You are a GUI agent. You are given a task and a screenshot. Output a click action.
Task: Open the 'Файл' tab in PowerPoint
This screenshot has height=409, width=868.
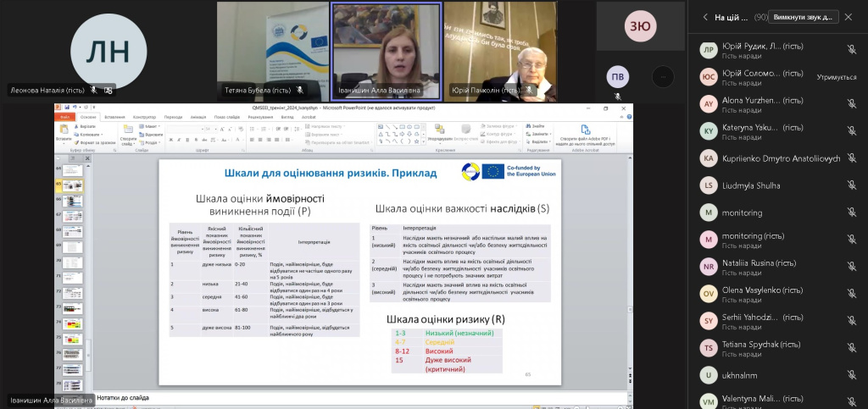pyautogui.click(x=65, y=117)
